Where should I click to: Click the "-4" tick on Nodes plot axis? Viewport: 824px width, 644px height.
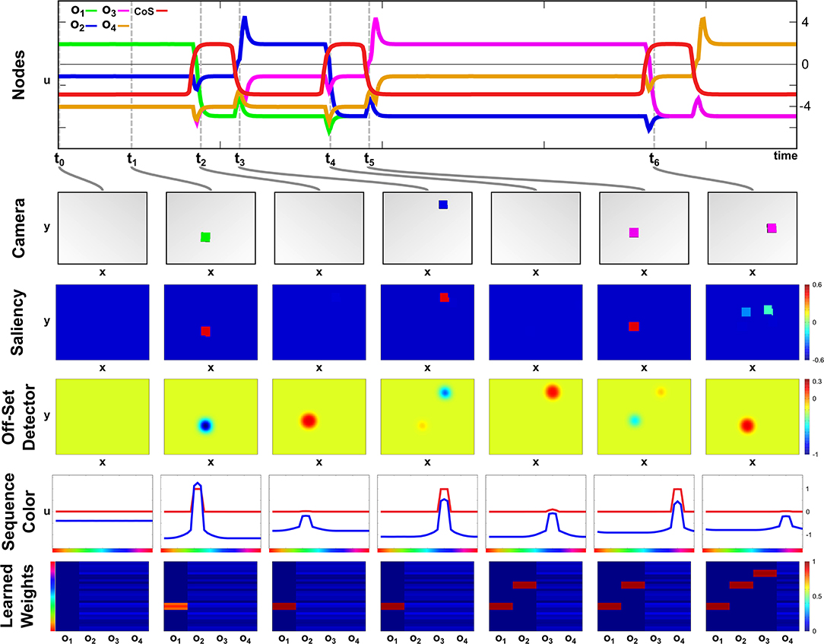[x=805, y=106]
